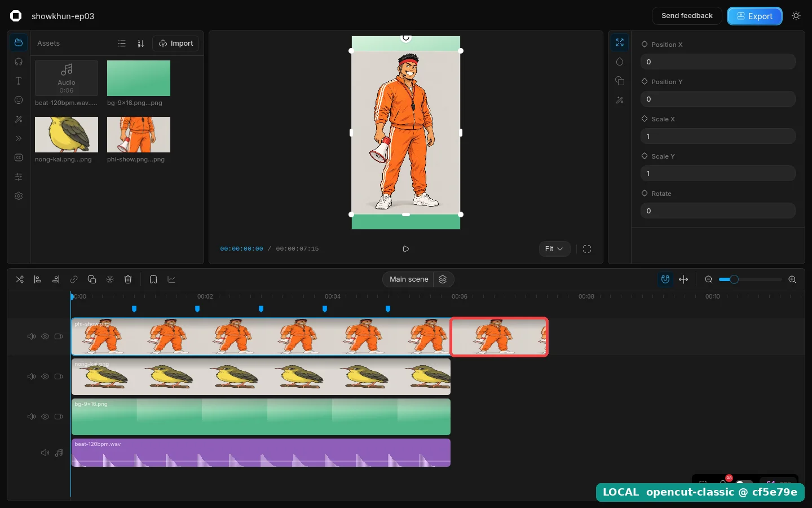Click the Import button
This screenshot has height=508, width=812.
[x=176, y=43]
